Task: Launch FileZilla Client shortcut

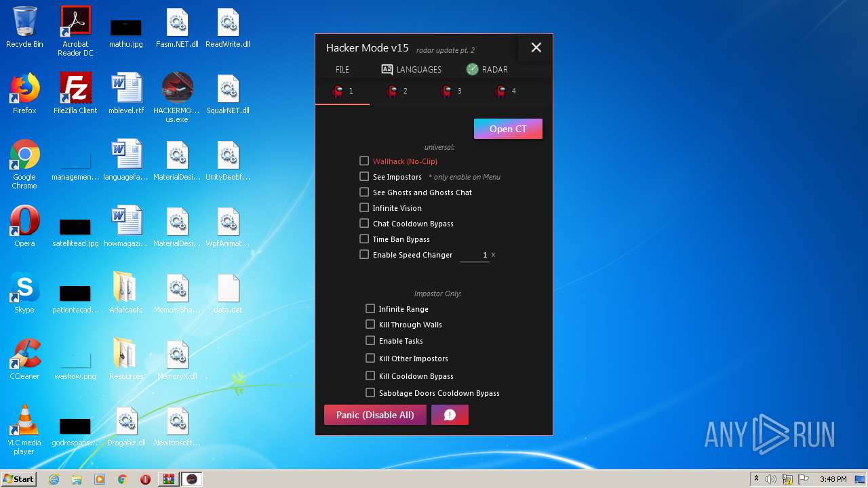Action: [75, 94]
